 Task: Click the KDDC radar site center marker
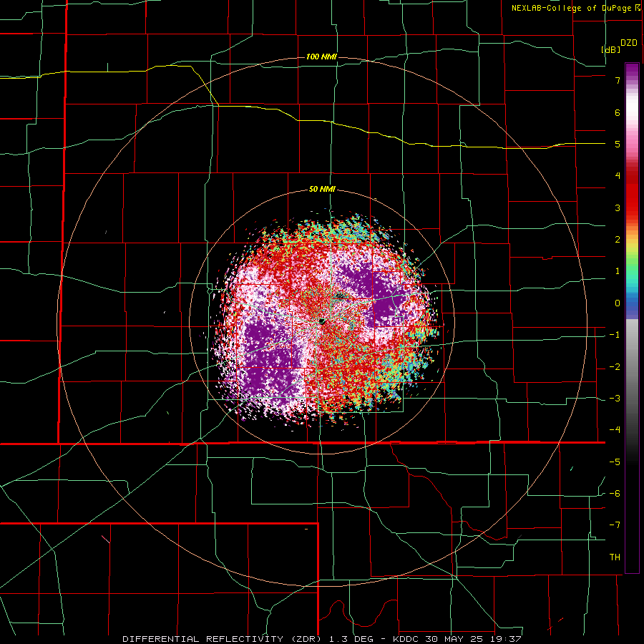tap(322, 321)
